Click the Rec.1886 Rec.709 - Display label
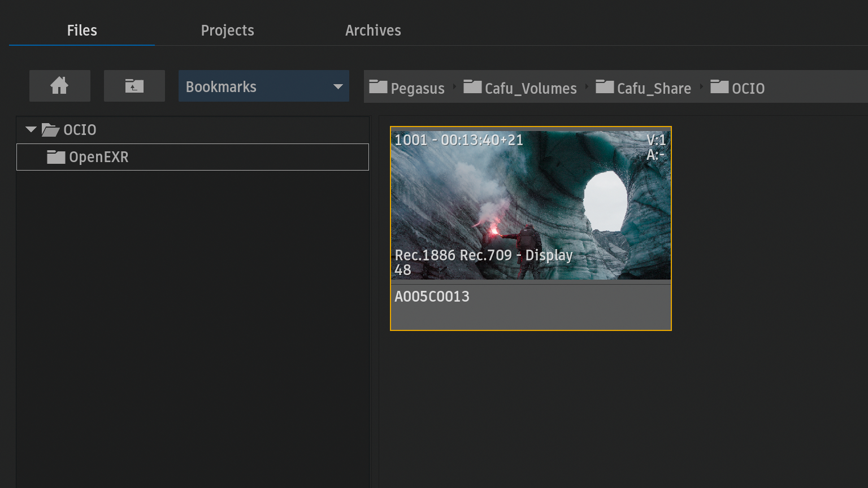The height and width of the screenshot is (488, 868). [484, 255]
